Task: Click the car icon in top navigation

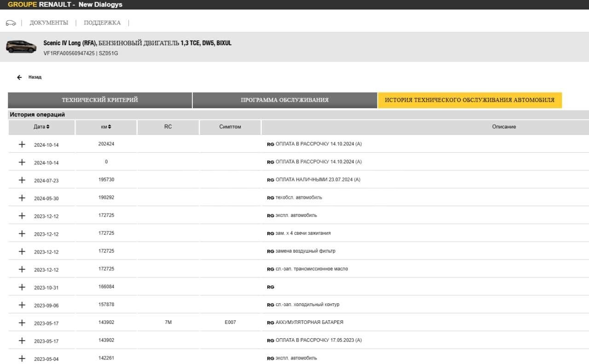Action: [11, 23]
